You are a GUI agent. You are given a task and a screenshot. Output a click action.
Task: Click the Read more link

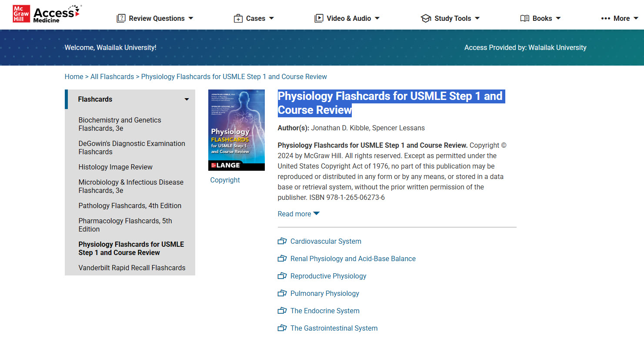(x=294, y=214)
